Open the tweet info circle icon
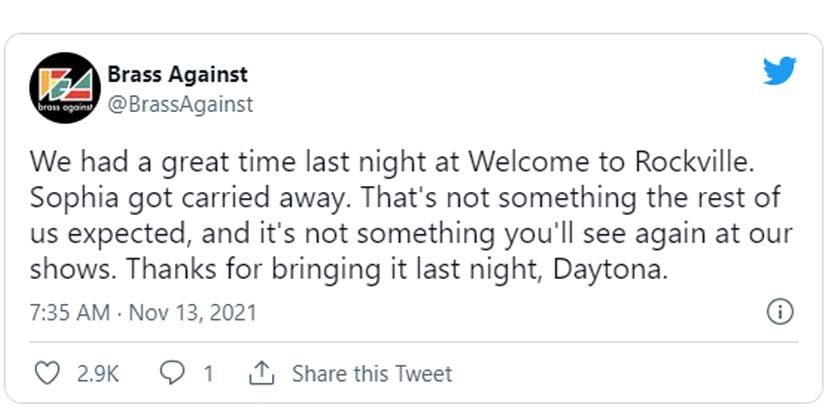 click(x=779, y=312)
